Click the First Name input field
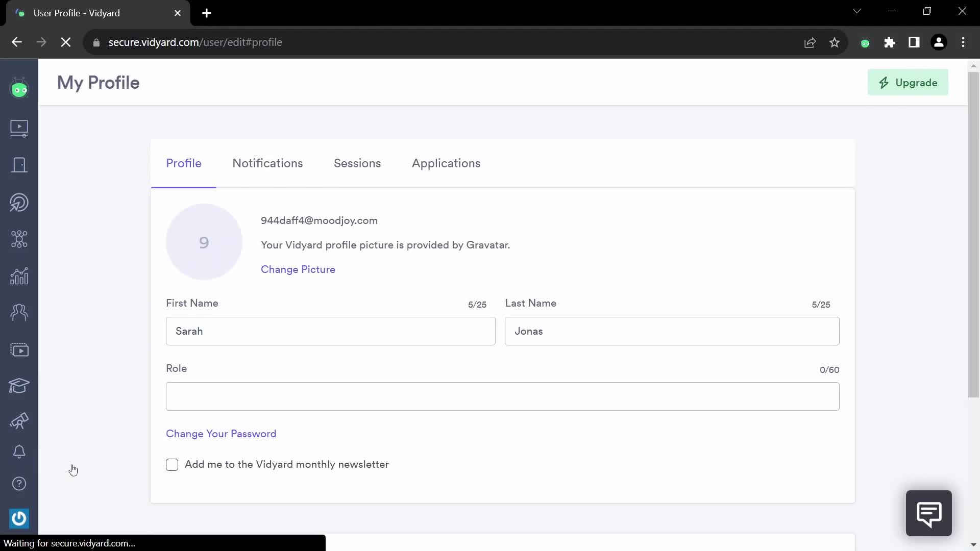The height and width of the screenshot is (551, 980). click(x=330, y=331)
